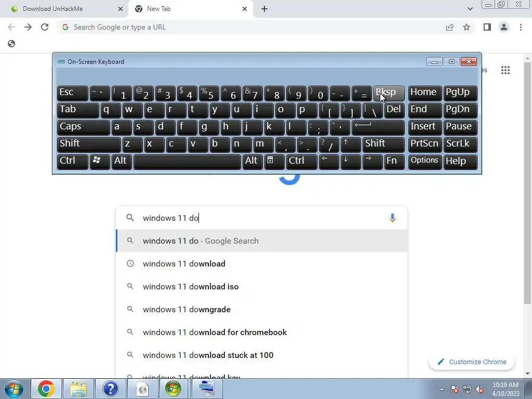Start voice search with microphone icon
The height and width of the screenshot is (399, 532).
tap(393, 218)
